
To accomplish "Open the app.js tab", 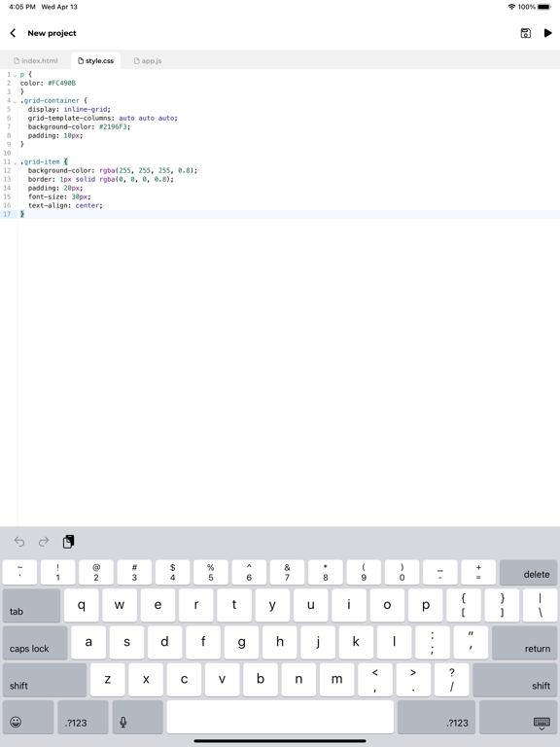I will [148, 61].
